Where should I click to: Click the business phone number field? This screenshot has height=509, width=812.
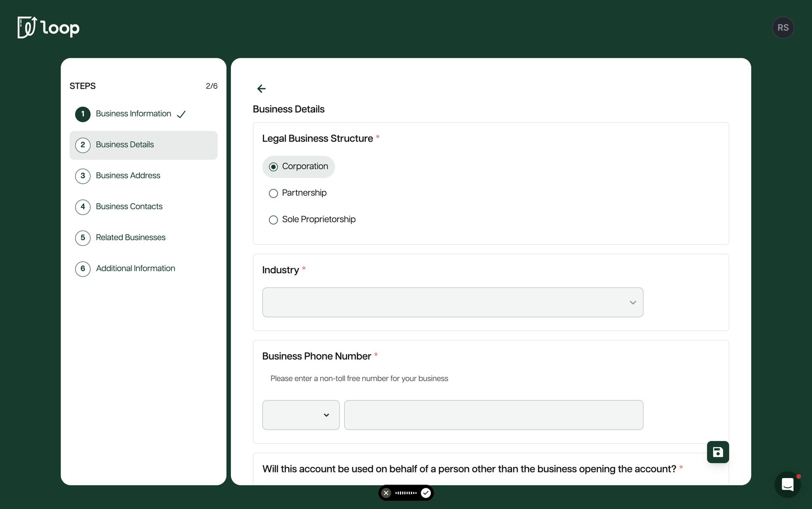point(494,415)
